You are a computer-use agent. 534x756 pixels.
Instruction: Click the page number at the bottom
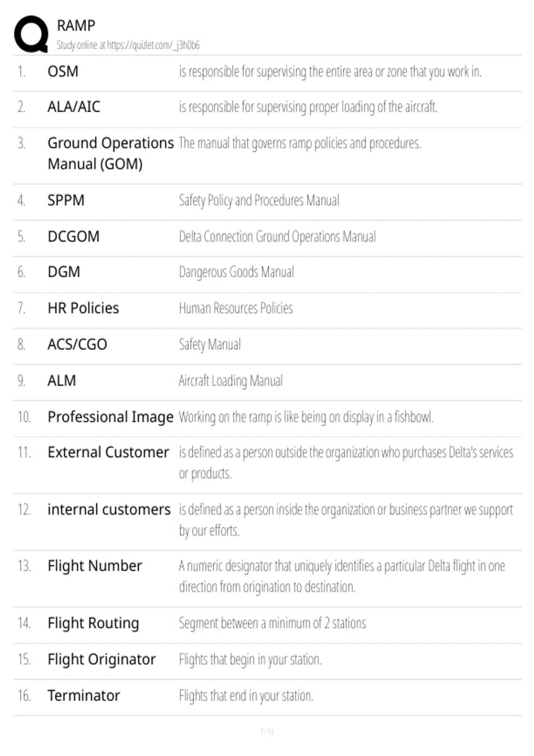point(267,731)
